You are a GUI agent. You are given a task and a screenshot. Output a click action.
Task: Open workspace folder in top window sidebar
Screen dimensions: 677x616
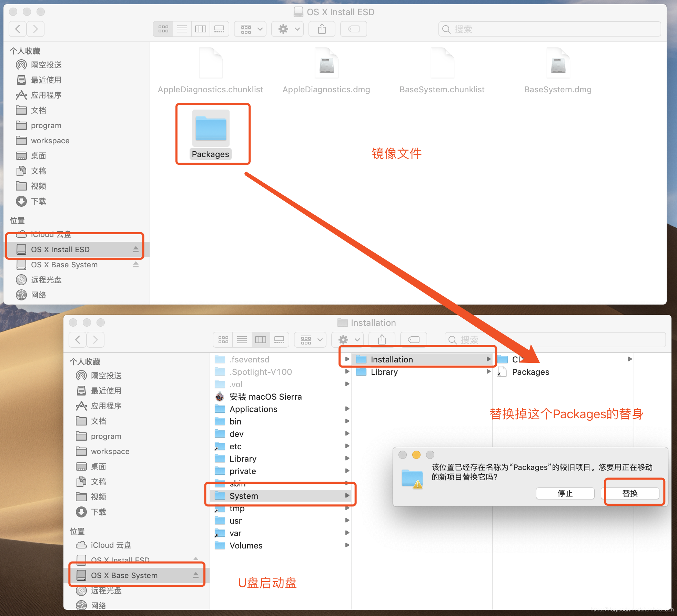coord(50,141)
